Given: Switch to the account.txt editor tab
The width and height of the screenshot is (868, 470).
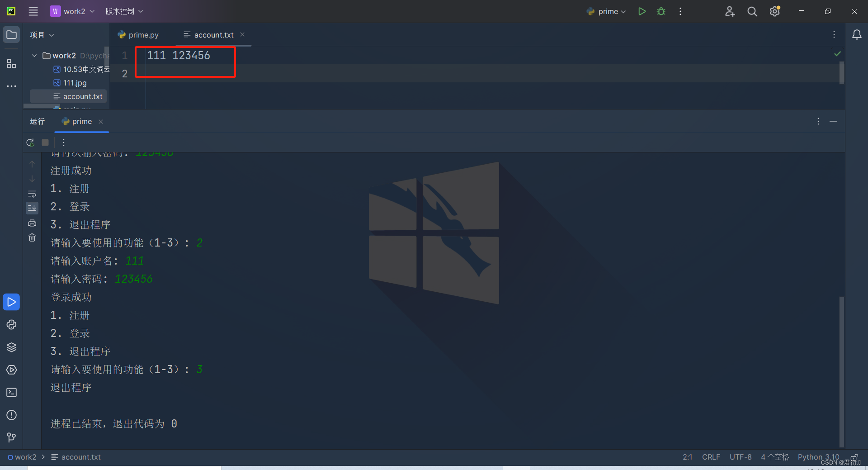Looking at the screenshot, I should click(209, 35).
